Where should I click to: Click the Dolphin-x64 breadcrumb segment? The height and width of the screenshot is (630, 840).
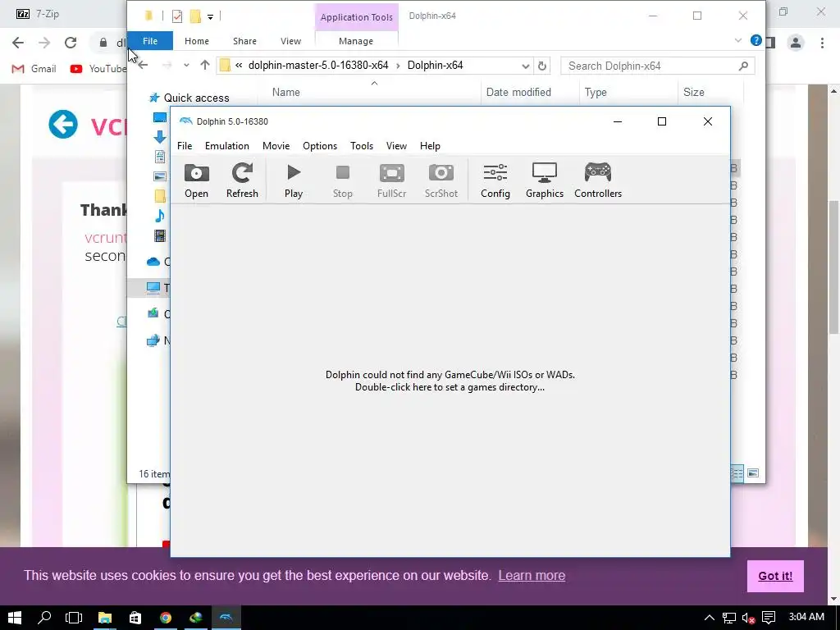coord(435,66)
